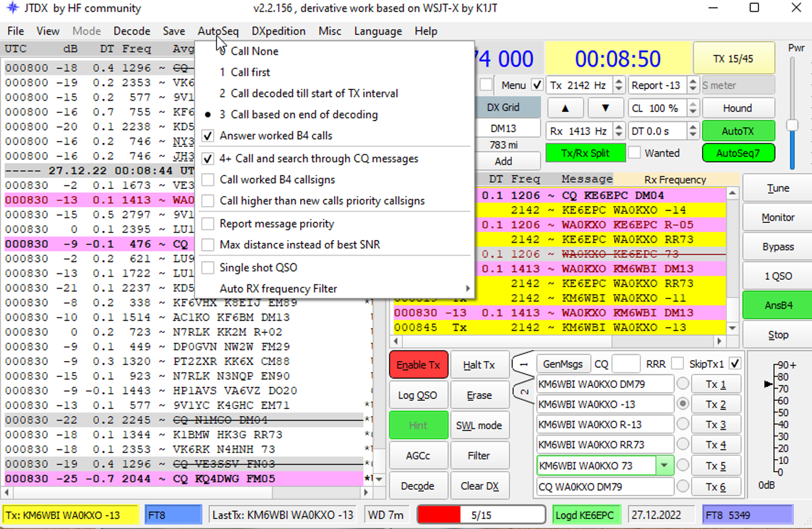Image resolution: width=812 pixels, height=529 pixels.
Task: Increase the Report value with its stepper
Action: (694, 81)
